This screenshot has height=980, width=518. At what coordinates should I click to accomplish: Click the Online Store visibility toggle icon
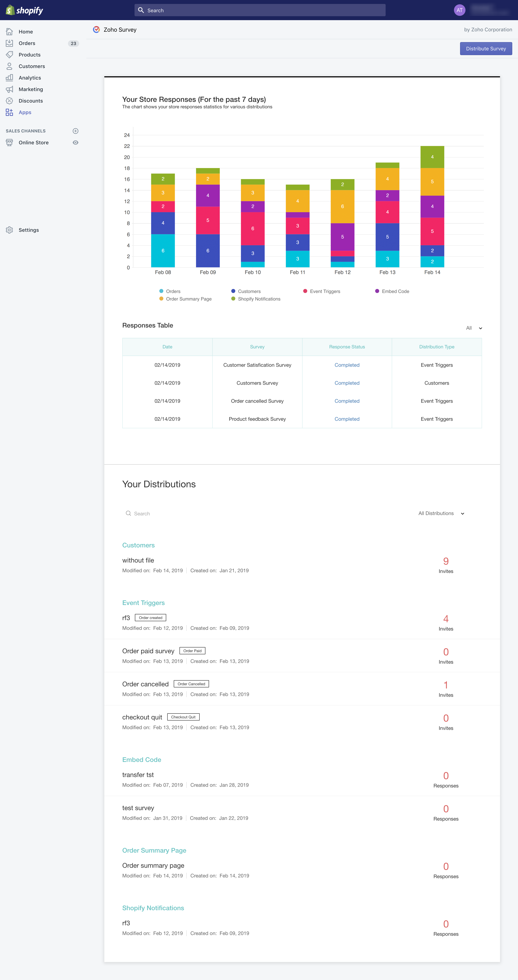tap(76, 142)
